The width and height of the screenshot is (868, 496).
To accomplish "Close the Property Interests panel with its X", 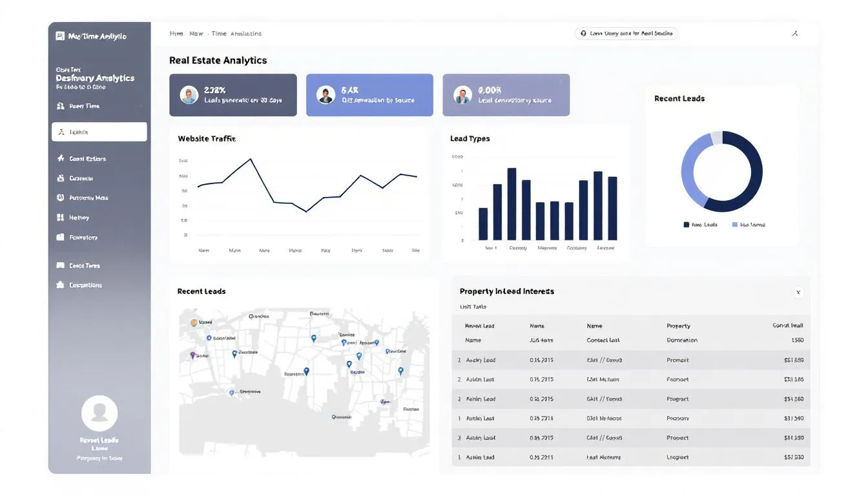I will point(798,292).
